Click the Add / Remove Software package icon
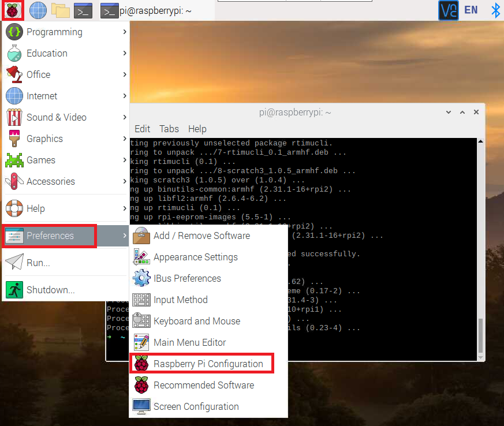This screenshot has height=426, width=504. pos(141,236)
